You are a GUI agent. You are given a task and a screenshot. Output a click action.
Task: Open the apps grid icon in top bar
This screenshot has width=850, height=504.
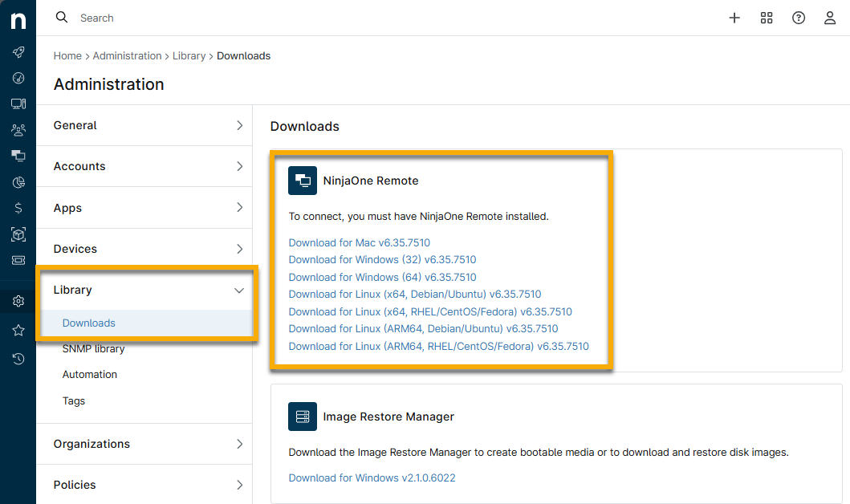click(767, 18)
